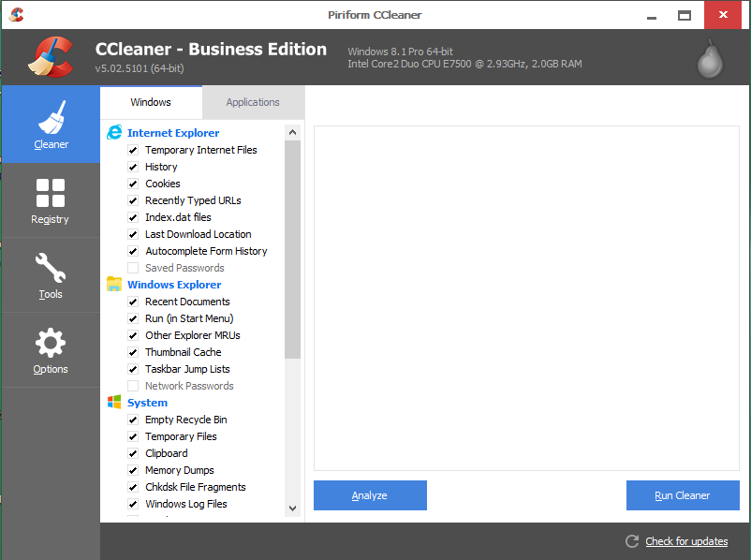The height and width of the screenshot is (560, 751).
Task: Open the Check for updates link
Action: [x=686, y=541]
